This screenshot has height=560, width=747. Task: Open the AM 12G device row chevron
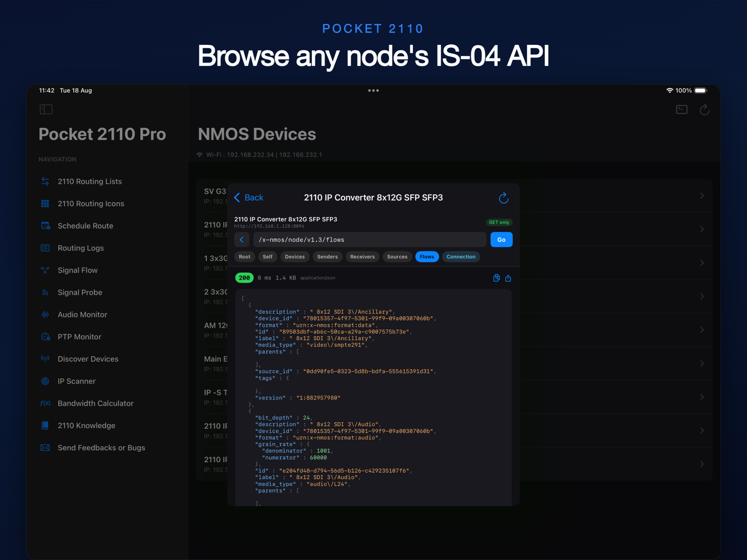[x=702, y=330]
